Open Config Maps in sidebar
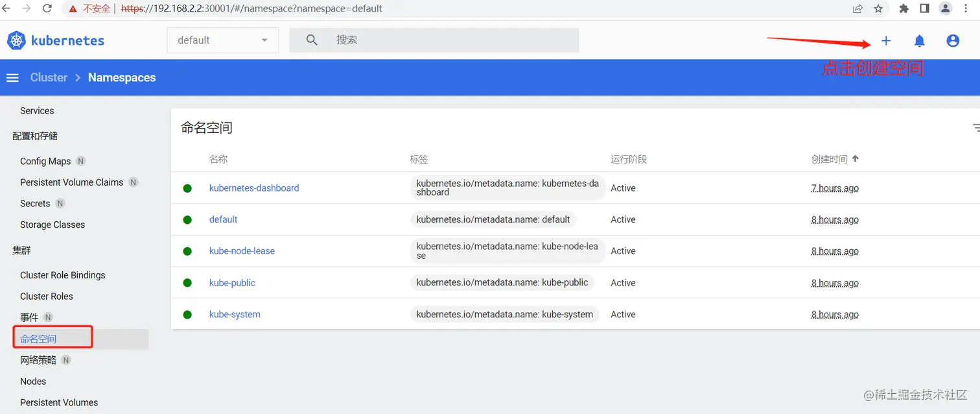Viewport: 980px width, 414px height. tap(45, 161)
